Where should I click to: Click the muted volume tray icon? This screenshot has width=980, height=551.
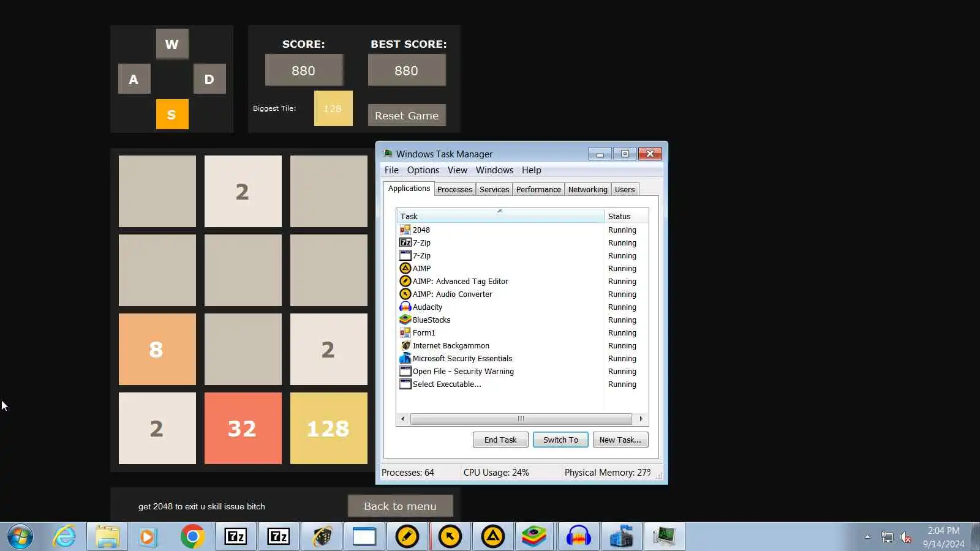click(906, 538)
